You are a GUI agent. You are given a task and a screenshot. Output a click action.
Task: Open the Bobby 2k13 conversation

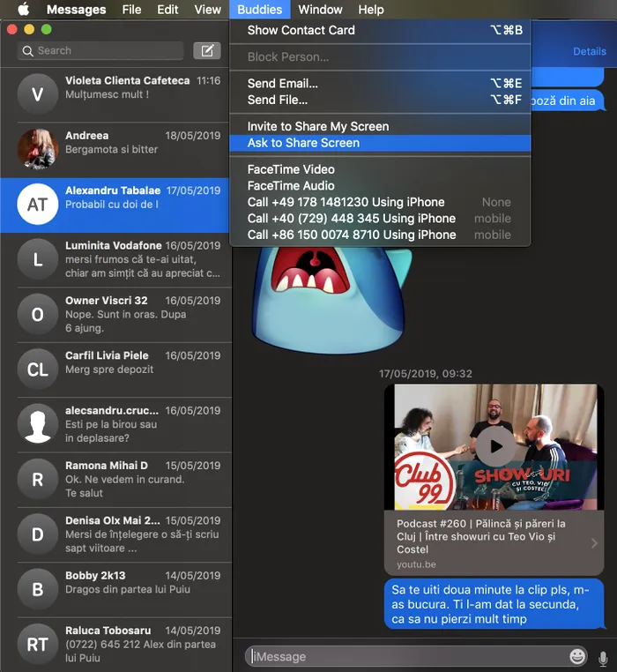[115, 589]
